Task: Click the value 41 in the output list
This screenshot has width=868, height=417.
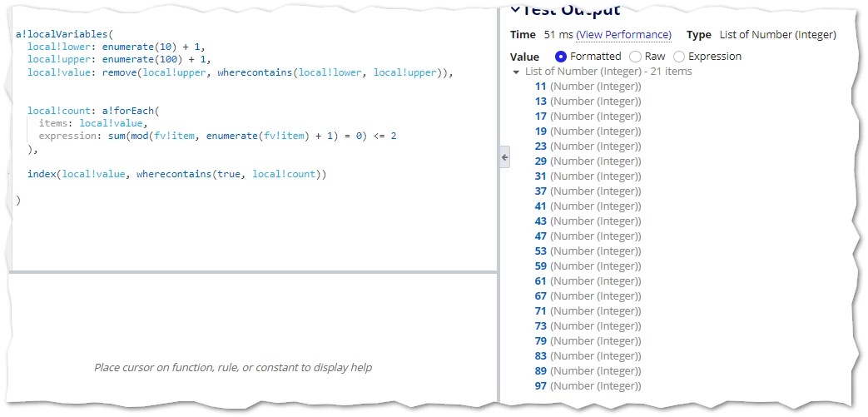Action: tap(540, 206)
